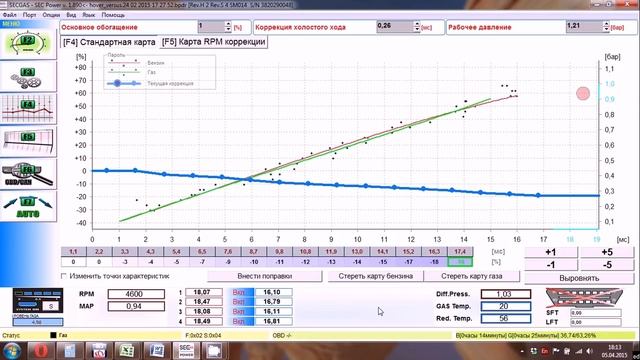The width and height of the screenshot is (640, 360).
Task: Click the +5 correction button
Action: [607, 252]
